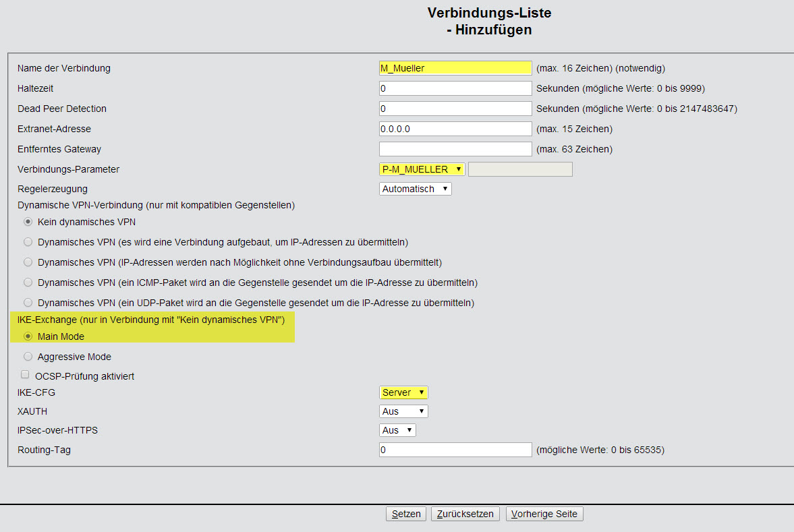Open the XAUTH dropdown
Viewport: 794px width, 532px height.
click(x=403, y=411)
